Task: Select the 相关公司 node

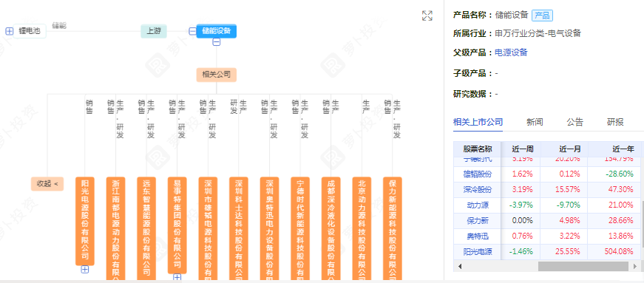Action: 217,75
